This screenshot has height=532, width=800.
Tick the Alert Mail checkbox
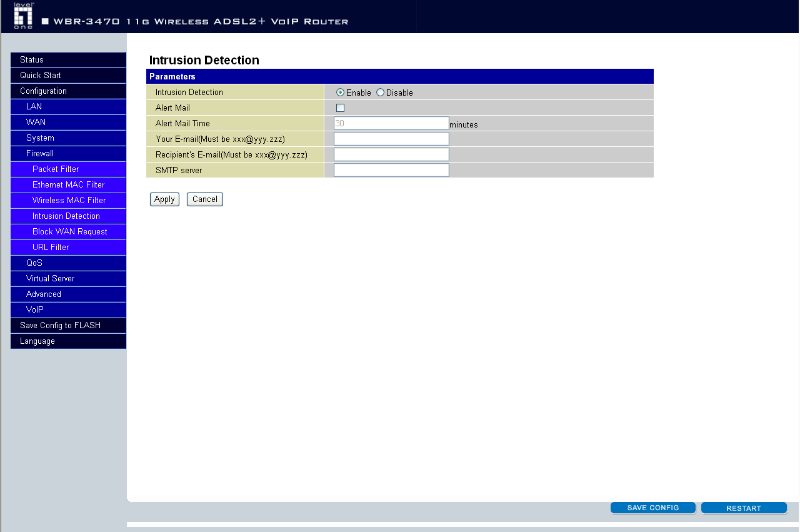tap(341, 108)
